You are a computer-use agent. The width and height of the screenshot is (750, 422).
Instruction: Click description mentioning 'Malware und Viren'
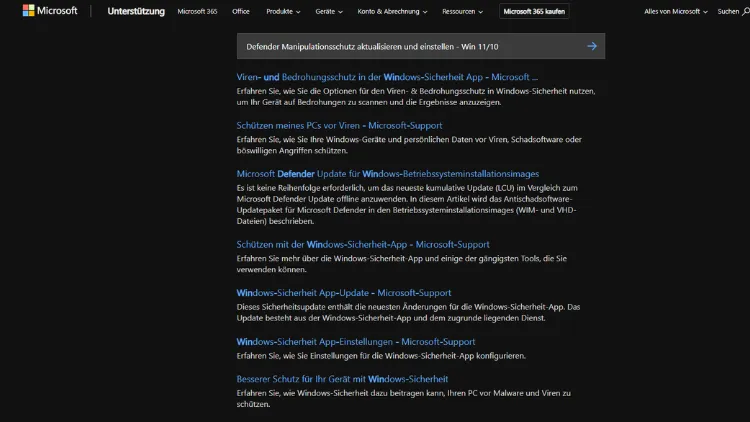tap(403, 399)
